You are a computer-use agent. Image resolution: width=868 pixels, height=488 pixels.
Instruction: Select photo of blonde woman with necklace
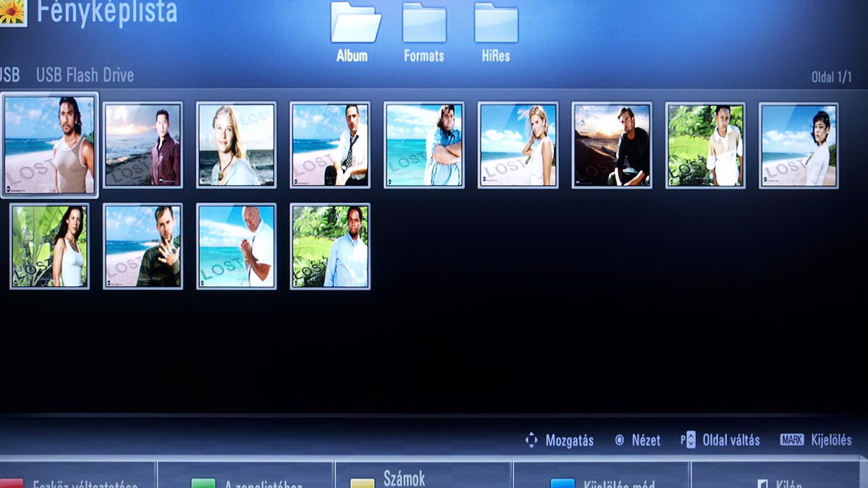pos(236,145)
